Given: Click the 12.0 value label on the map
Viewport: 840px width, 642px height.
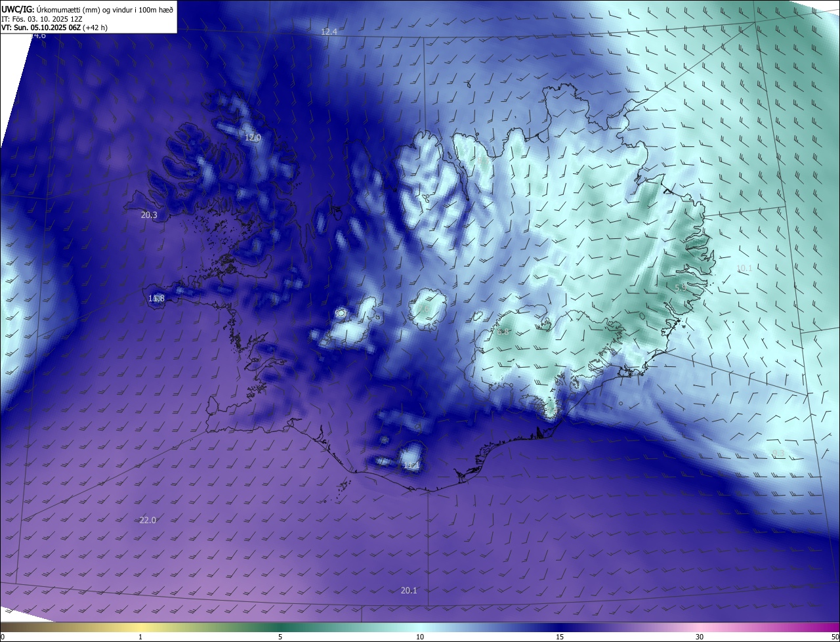Looking at the screenshot, I should (253, 138).
